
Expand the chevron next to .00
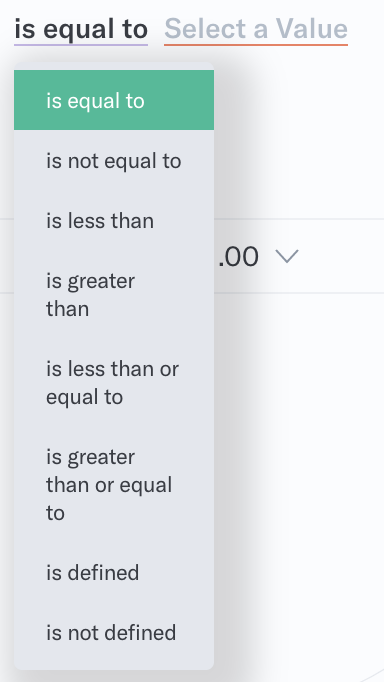click(287, 256)
